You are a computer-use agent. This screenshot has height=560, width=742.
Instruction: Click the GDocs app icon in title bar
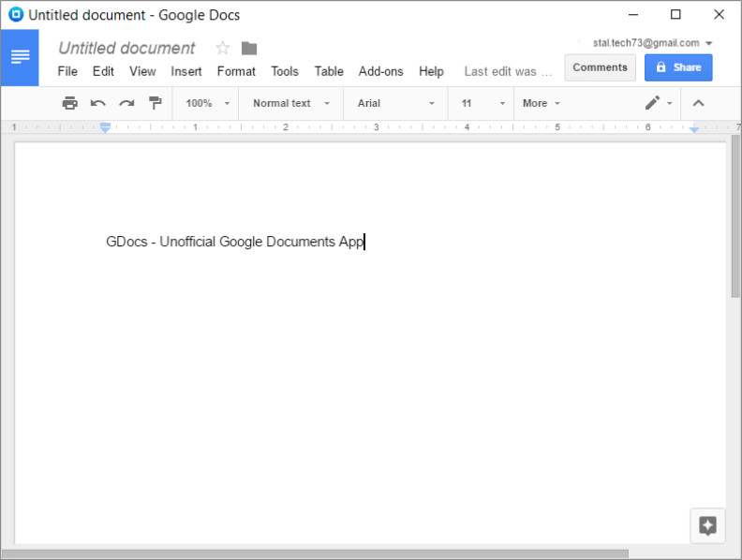coord(16,15)
